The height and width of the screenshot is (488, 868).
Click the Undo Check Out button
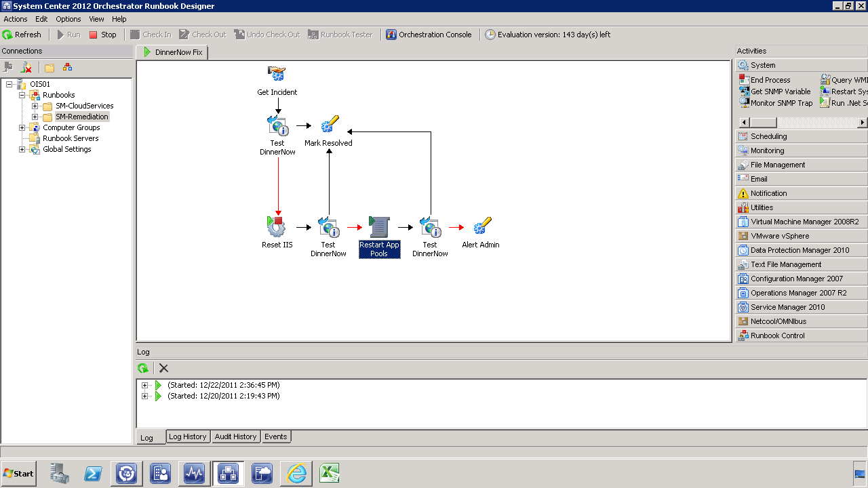click(x=267, y=35)
